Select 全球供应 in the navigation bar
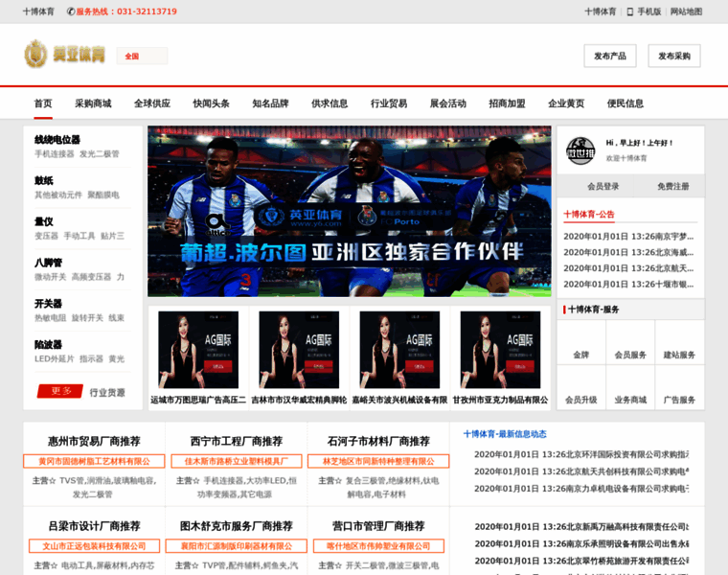This screenshot has width=728, height=575. (152, 103)
